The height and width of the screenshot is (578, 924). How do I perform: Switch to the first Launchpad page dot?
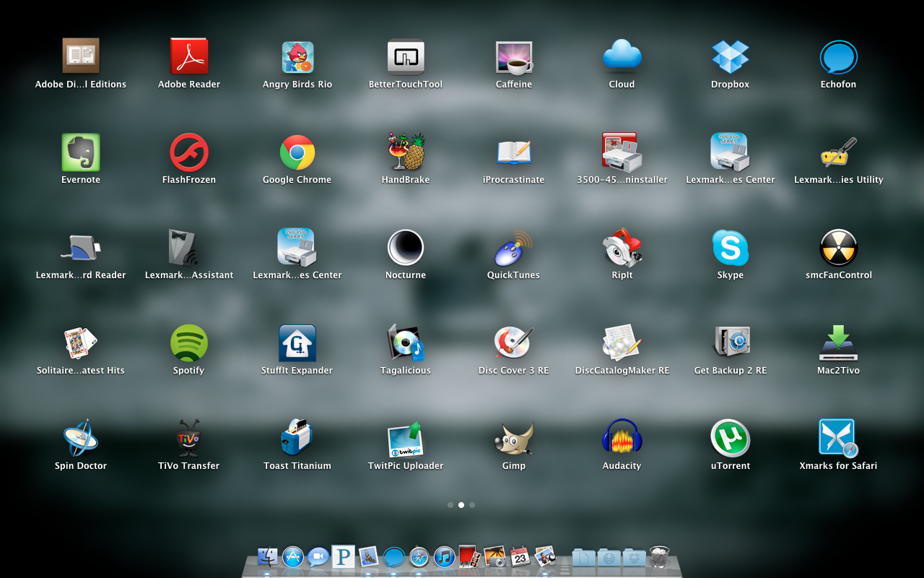[x=450, y=505]
